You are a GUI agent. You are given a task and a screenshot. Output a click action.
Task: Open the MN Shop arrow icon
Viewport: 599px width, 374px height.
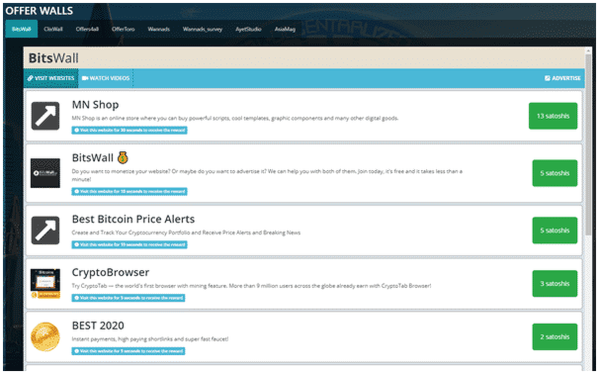pyautogui.click(x=45, y=116)
